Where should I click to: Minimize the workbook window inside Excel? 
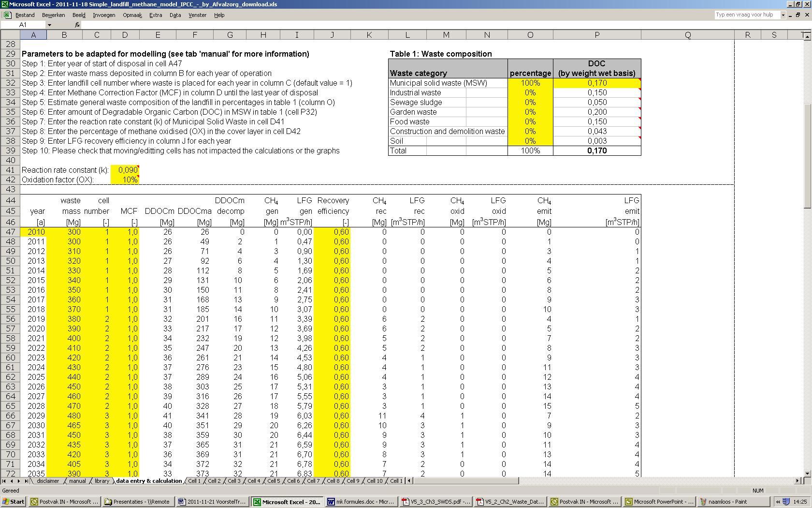click(790, 15)
